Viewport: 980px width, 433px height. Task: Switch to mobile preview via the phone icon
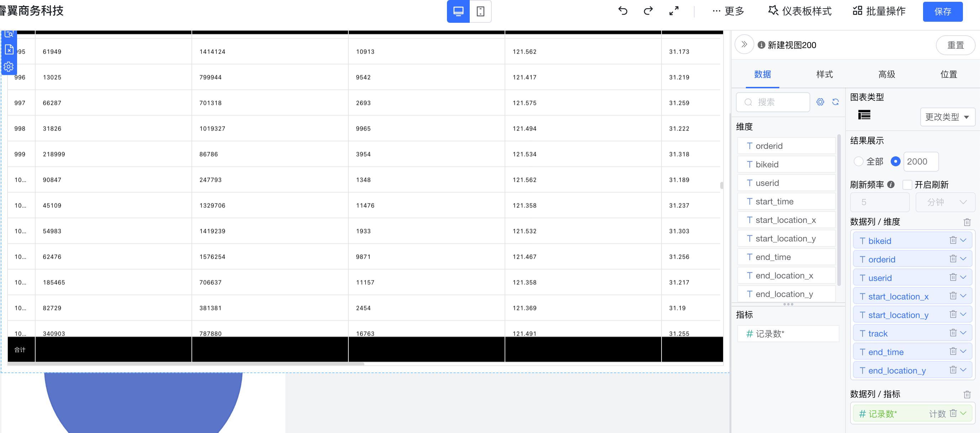point(481,12)
